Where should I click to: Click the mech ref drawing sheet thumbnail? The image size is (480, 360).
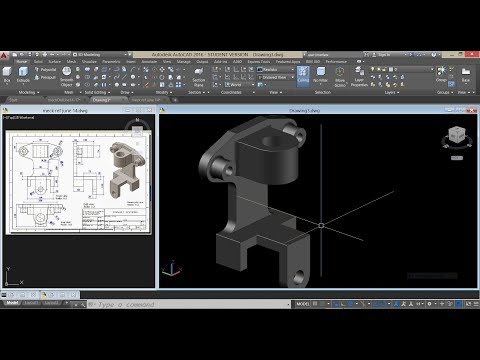(79, 182)
